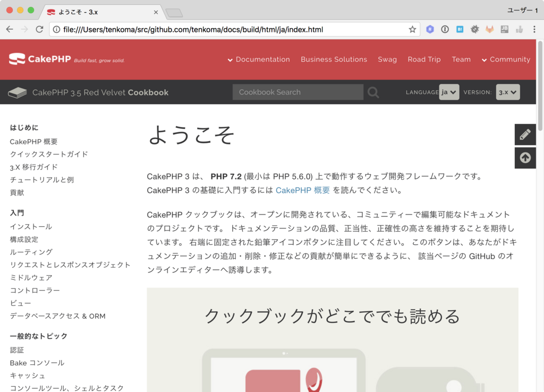The width and height of the screenshot is (544, 392).
Task: Click the ようこそ page heading
Action: tap(191, 134)
